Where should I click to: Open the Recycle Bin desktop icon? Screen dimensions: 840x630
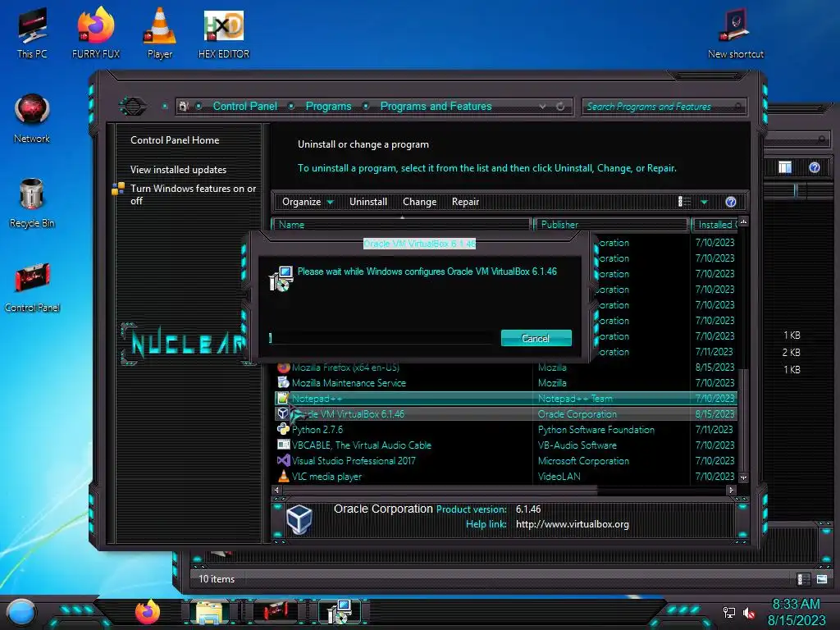32,203
